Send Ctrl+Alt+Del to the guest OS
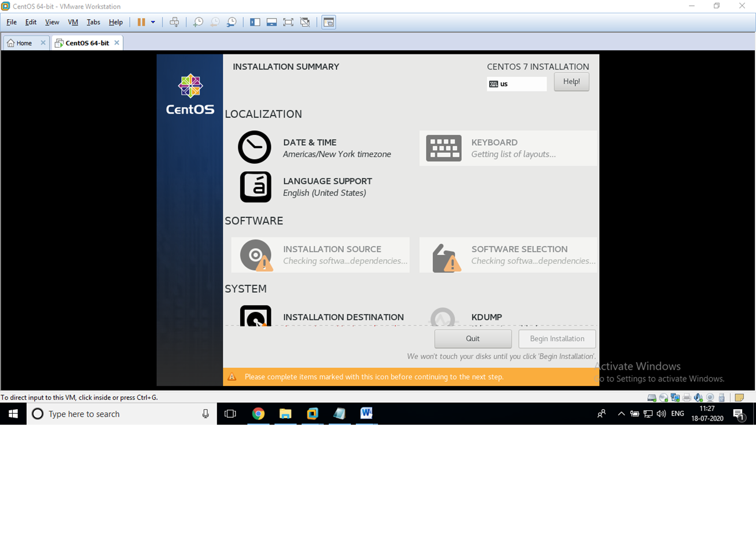756x552 pixels. pos(174,21)
